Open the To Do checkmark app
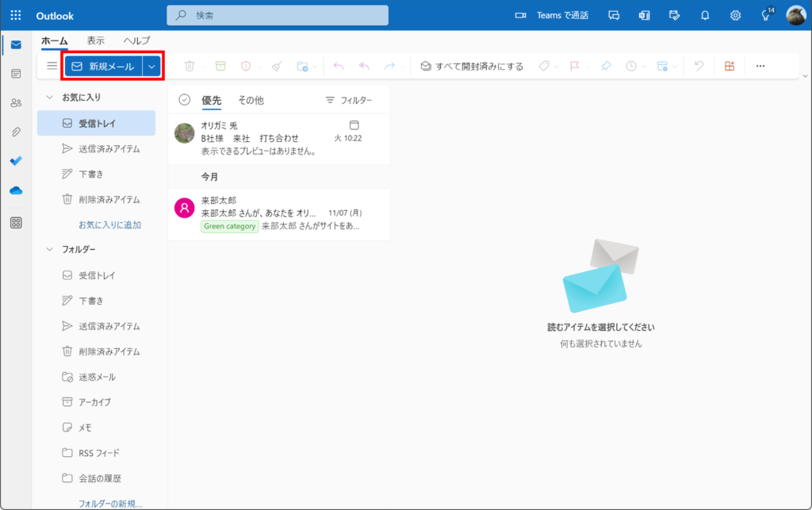 tap(16, 161)
